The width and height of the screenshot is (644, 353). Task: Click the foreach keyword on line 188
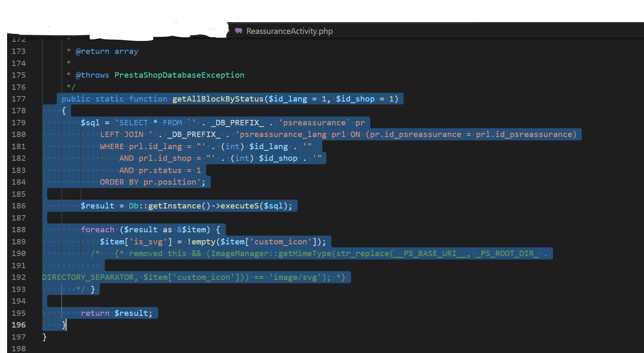(x=97, y=229)
